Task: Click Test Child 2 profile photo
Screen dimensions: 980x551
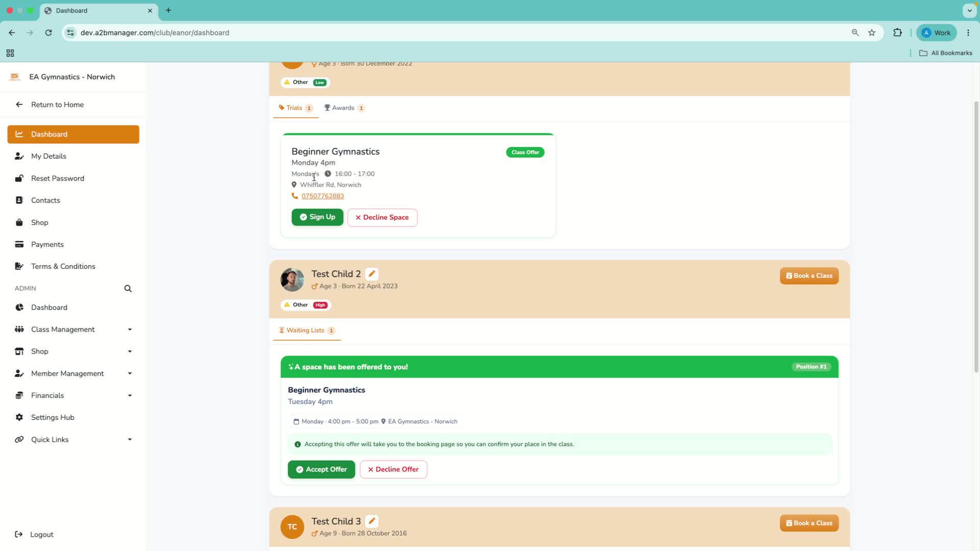Action: [292, 280]
